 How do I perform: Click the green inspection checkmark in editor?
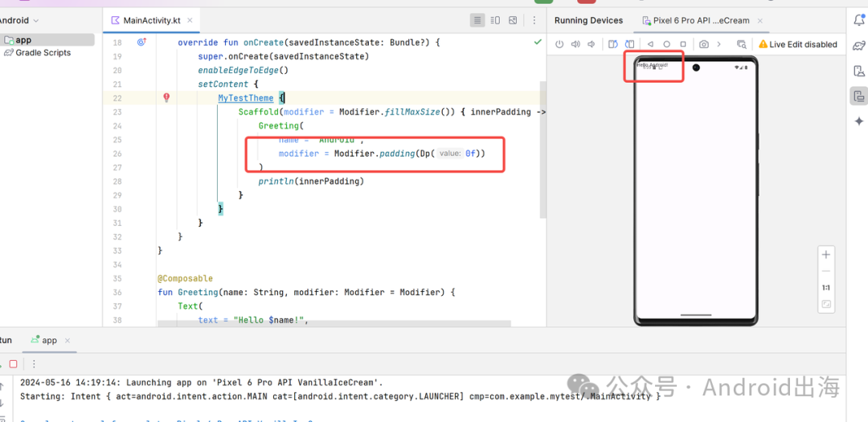[x=538, y=42]
